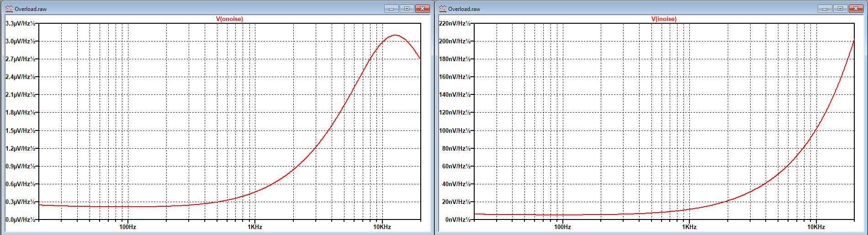
Task: Click the 200nV/Hz½ axis label
Action: (x=455, y=41)
